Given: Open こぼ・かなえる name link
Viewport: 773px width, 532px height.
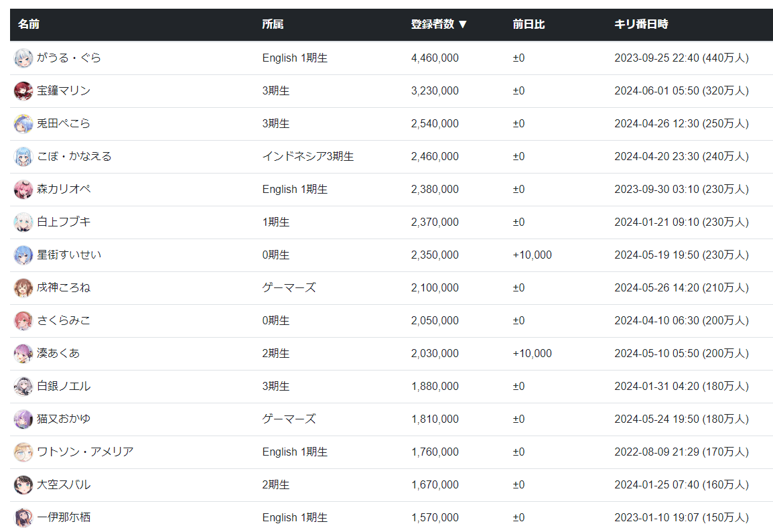Looking at the screenshot, I should [74, 156].
